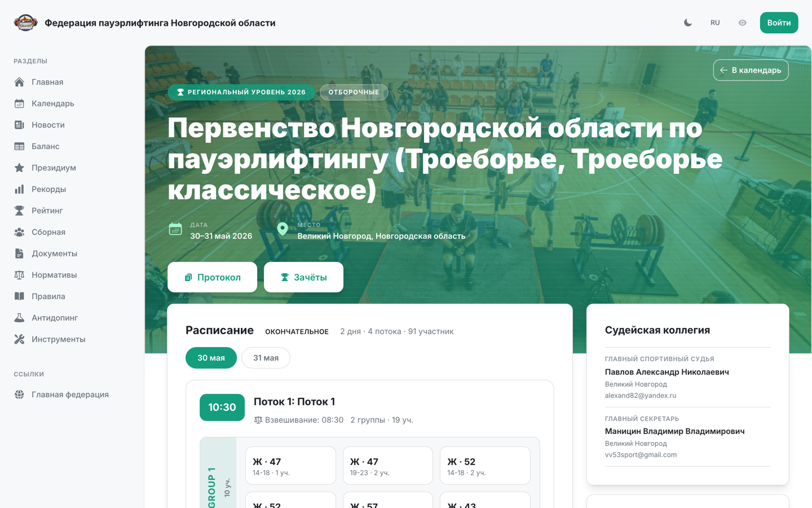The width and height of the screenshot is (812, 508).
Task: Click the Сборная team icon
Action: 19,232
